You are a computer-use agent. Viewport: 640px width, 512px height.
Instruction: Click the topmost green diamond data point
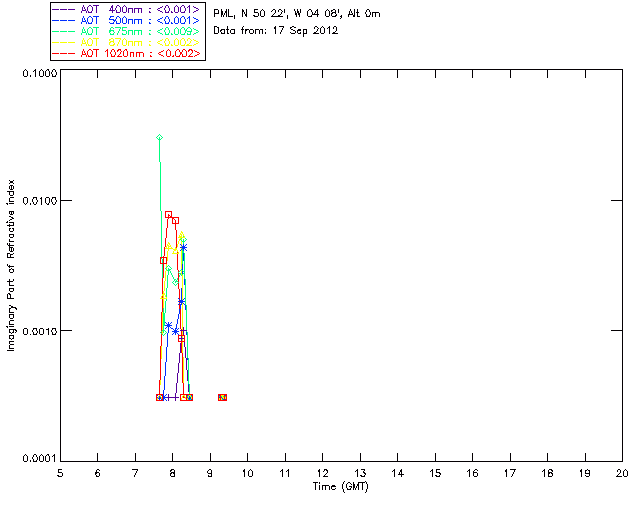[159, 137]
